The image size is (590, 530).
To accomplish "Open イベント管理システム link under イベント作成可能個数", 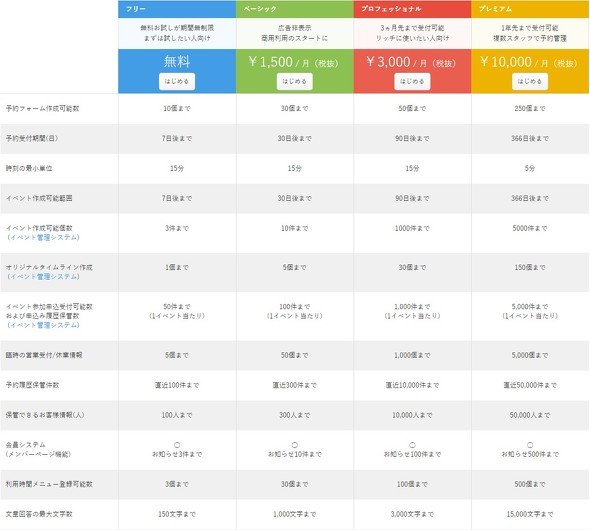I will point(43,237).
